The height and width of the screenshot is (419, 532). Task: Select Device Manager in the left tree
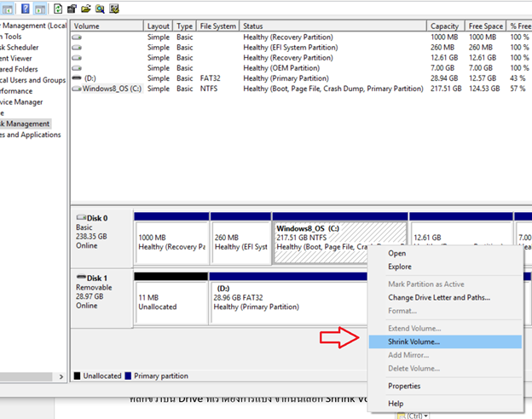(21, 101)
